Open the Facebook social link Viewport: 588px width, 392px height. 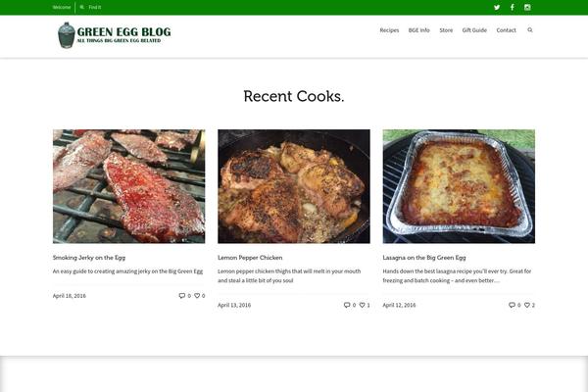pos(512,7)
